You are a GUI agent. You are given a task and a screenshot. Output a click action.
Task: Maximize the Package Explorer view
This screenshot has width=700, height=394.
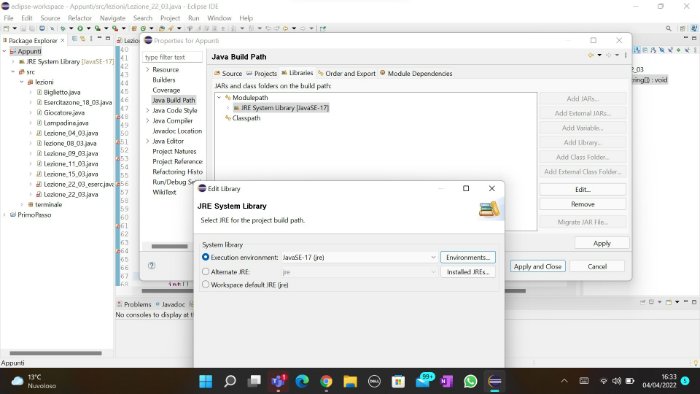coord(108,39)
